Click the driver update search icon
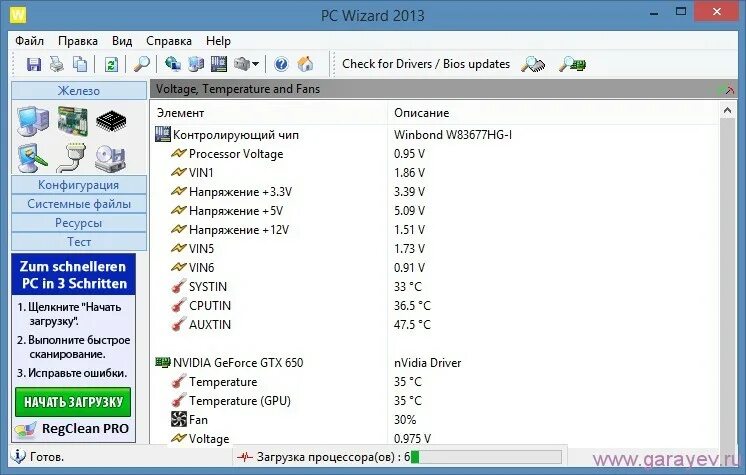Screen dimensions: 746x475 (x=533, y=64)
